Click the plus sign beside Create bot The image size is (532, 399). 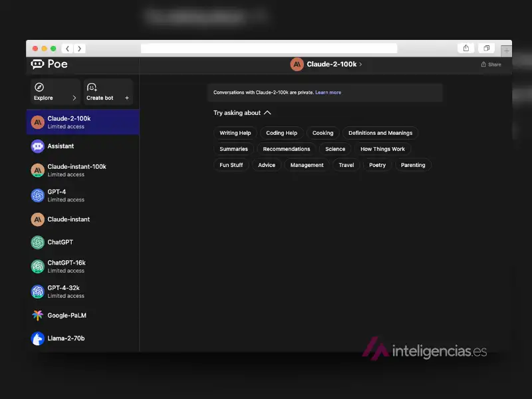coord(127,98)
